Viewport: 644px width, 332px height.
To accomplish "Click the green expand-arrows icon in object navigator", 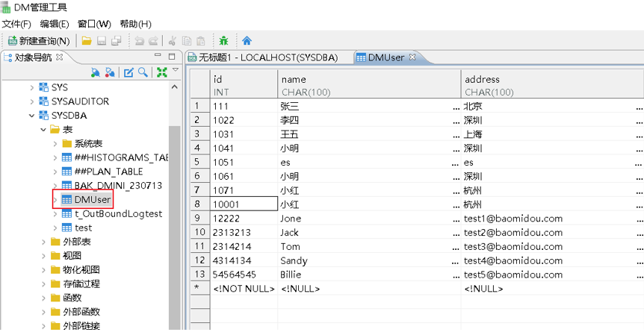I will pos(161,72).
